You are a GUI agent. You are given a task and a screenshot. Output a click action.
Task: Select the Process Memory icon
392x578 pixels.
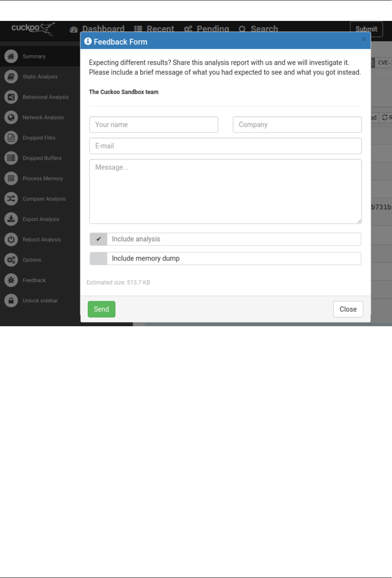coord(11,179)
